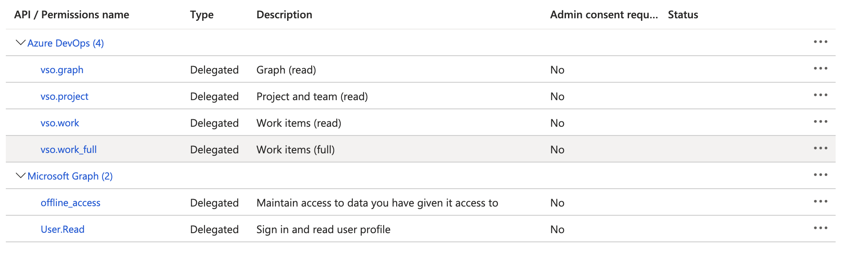
Task: Open the vso.graph permission
Action: pos(62,70)
